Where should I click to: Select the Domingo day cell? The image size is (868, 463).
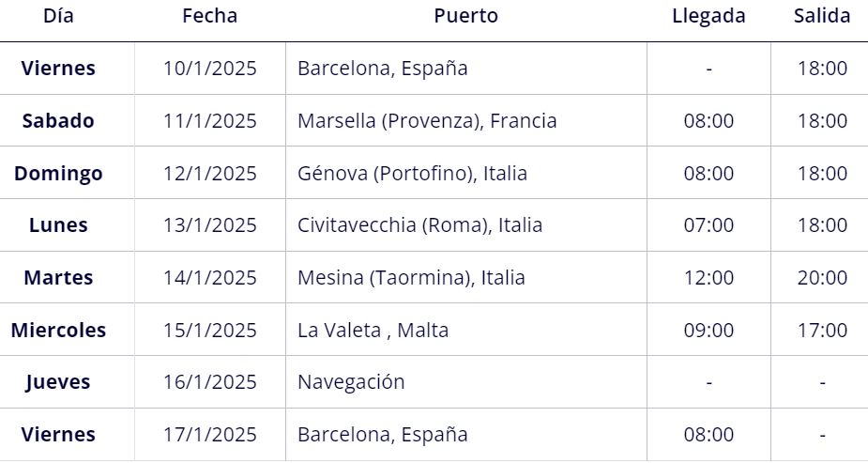point(58,174)
